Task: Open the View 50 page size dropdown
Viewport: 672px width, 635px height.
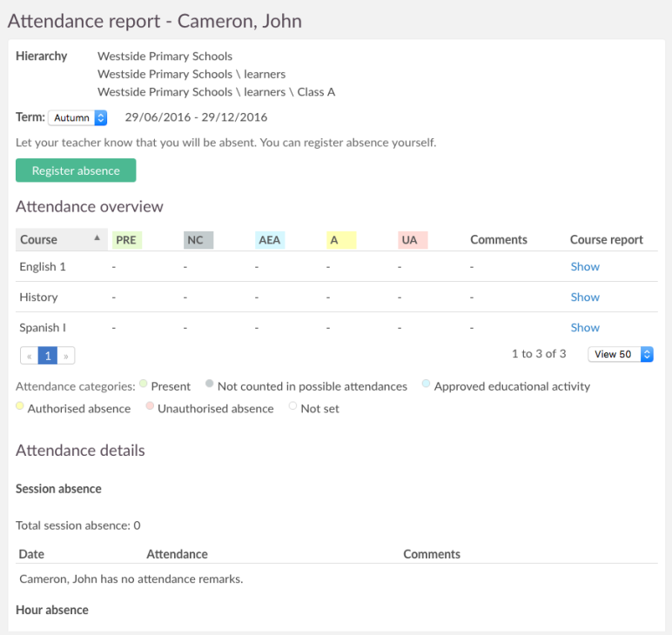Action: (621, 354)
